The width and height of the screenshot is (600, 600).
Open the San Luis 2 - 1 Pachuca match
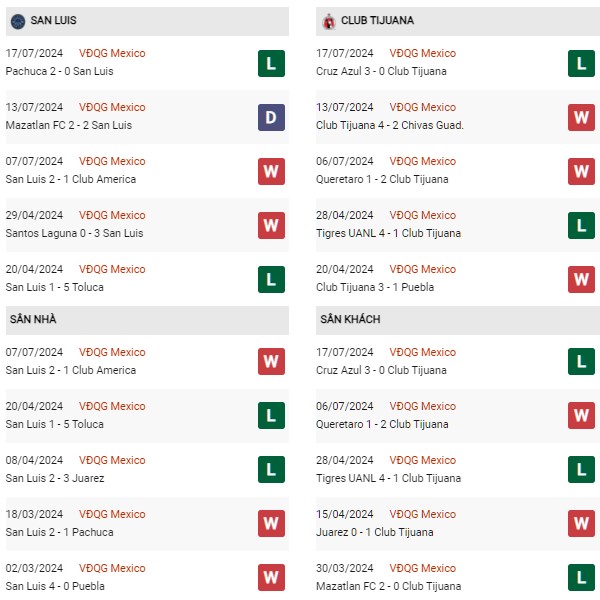59,532
